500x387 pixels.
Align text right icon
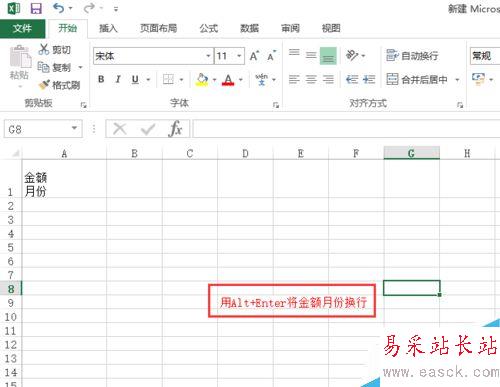coord(328,79)
